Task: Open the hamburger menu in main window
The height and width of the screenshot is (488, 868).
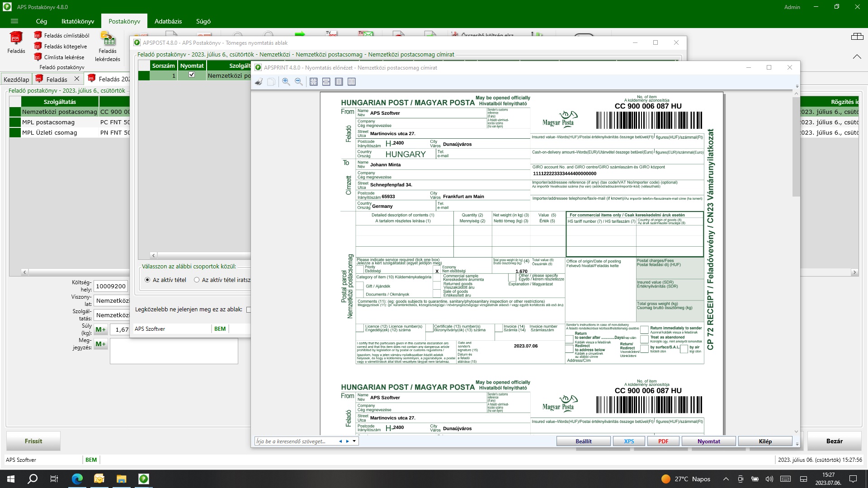Action: (14, 21)
